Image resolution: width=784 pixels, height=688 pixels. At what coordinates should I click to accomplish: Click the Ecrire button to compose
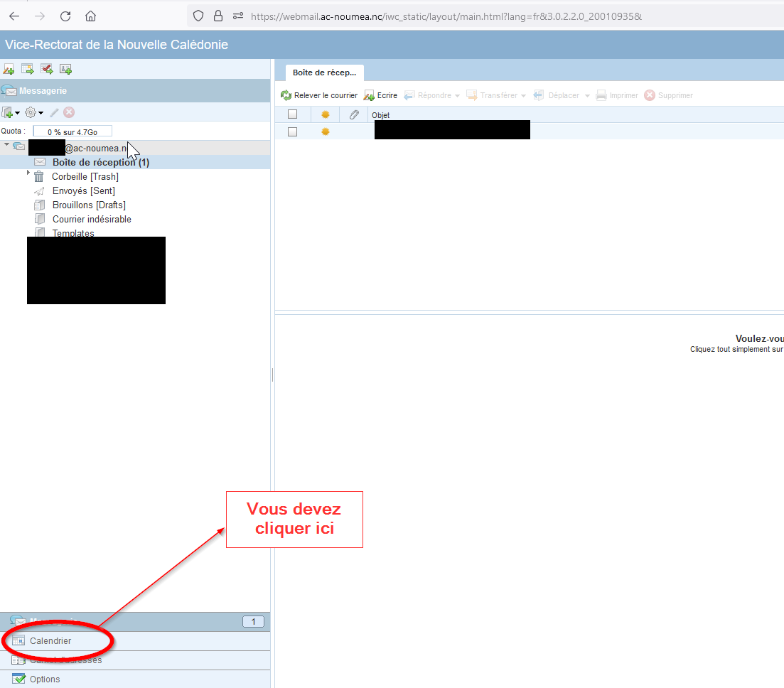coord(381,95)
